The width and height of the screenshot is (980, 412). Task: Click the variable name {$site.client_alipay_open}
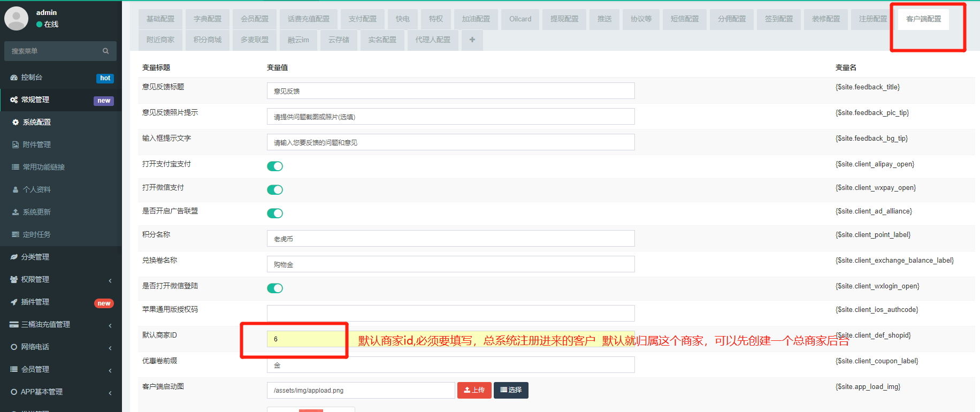[x=875, y=164]
